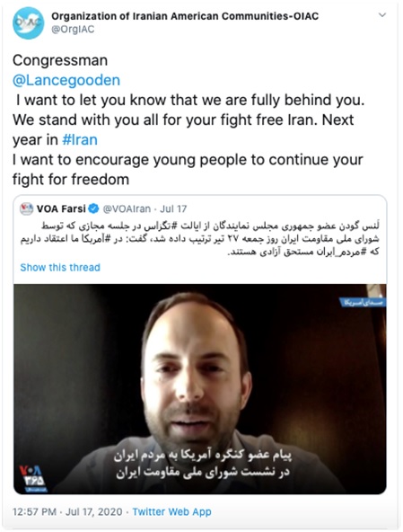
Task: Play the VOA video of the congressman
Action: point(199,389)
